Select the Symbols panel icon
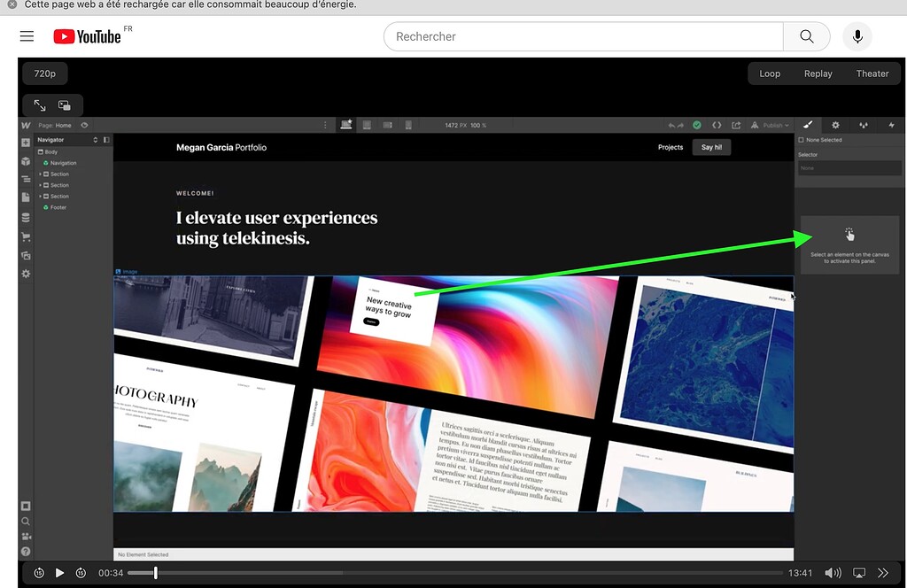The image size is (907, 588). pos(26,163)
